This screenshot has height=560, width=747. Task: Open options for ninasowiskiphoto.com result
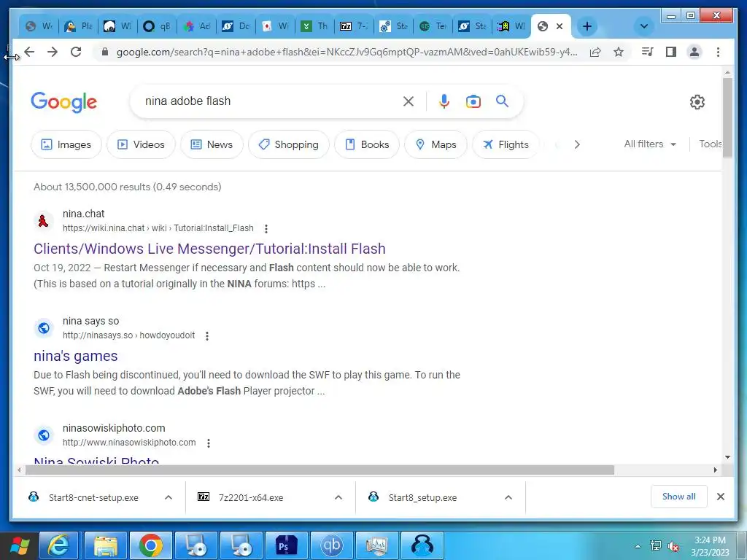(208, 443)
